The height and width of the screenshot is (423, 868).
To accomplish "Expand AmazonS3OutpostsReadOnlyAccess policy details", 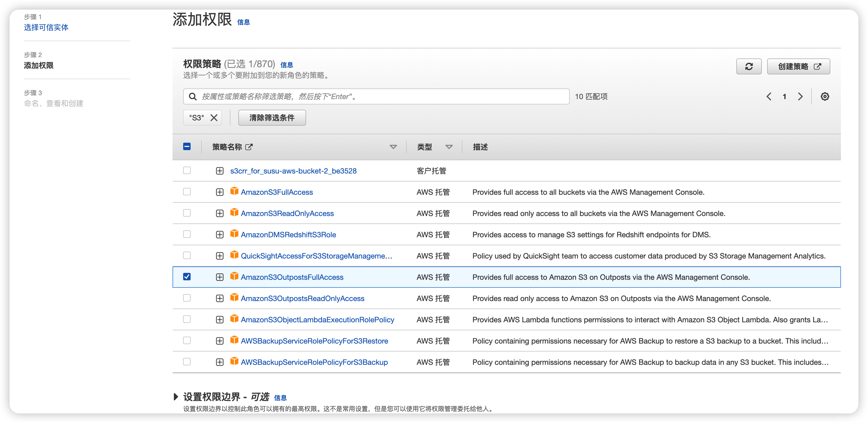I will pyautogui.click(x=220, y=299).
